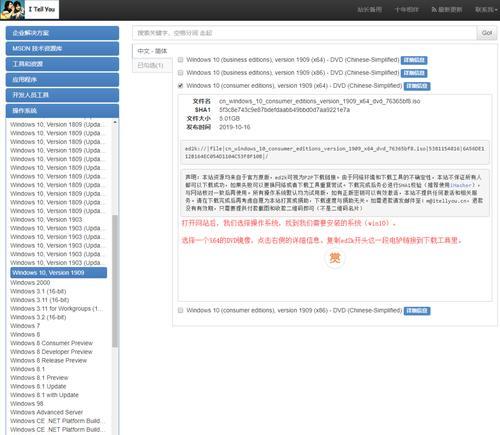Click the orange 赞 like button
This screenshot has height=435, width=500.
click(335, 258)
